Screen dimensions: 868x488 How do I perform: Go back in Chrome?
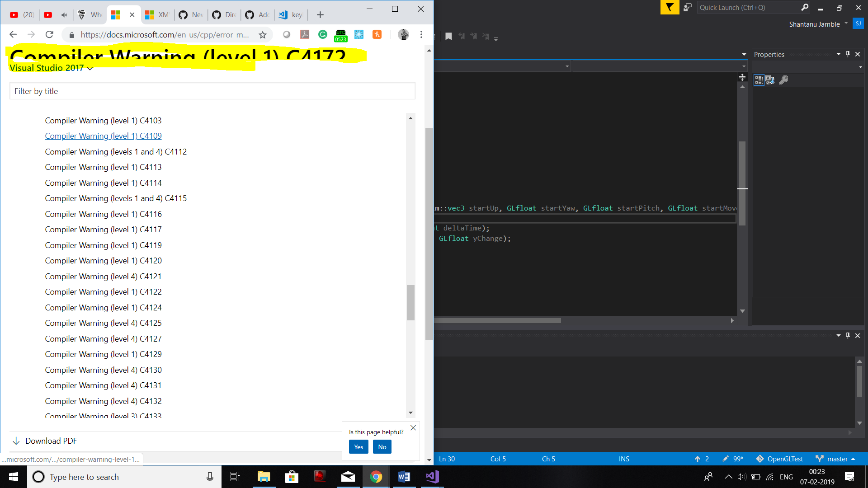click(13, 34)
